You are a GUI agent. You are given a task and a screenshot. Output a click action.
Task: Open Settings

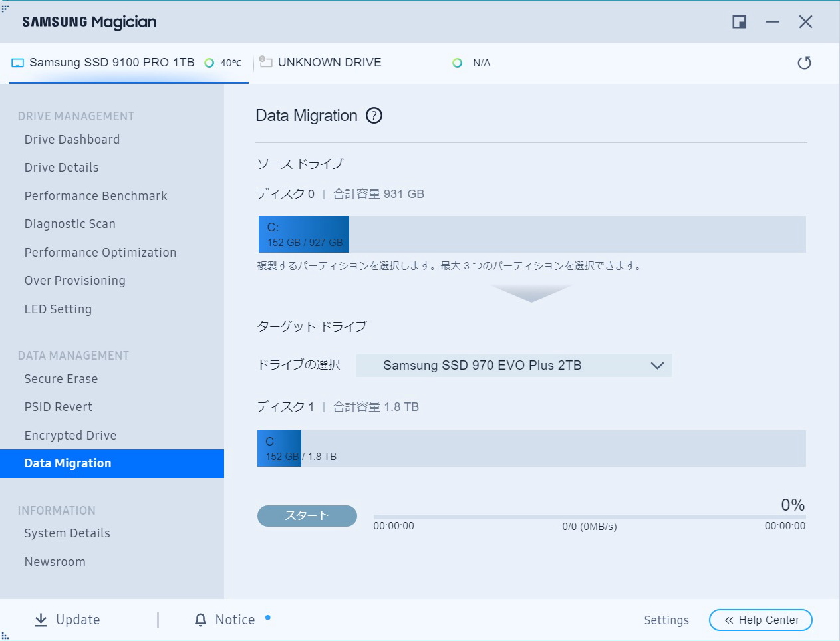click(666, 620)
